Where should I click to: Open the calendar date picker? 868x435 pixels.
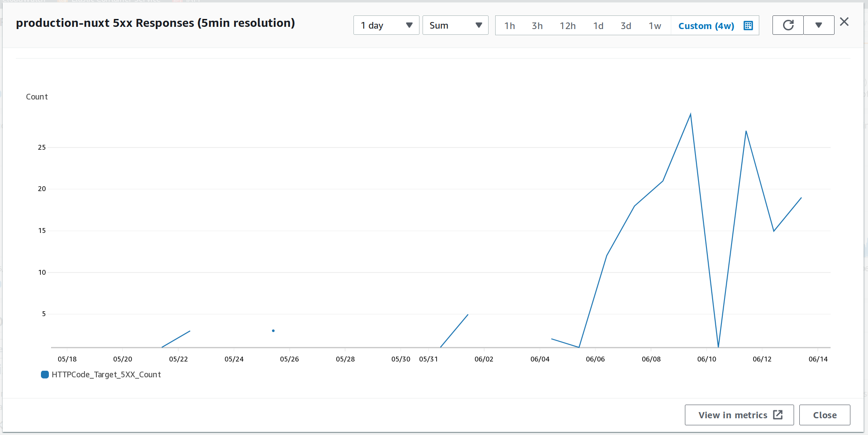coord(748,25)
